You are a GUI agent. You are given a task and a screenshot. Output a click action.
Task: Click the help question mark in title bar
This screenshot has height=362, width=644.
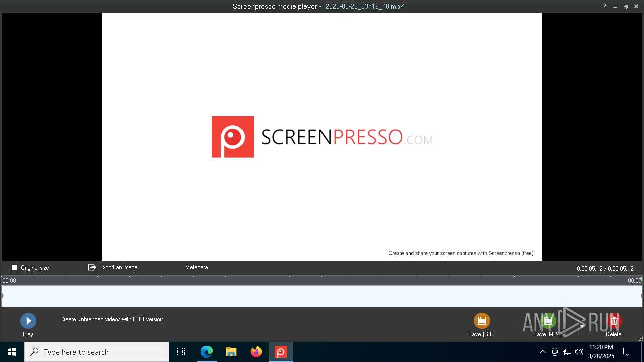[604, 7]
